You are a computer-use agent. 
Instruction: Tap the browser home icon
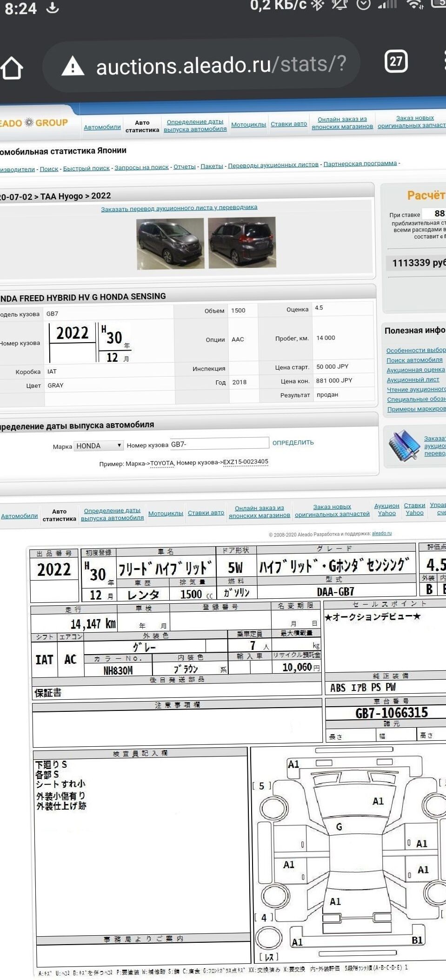(x=12, y=68)
